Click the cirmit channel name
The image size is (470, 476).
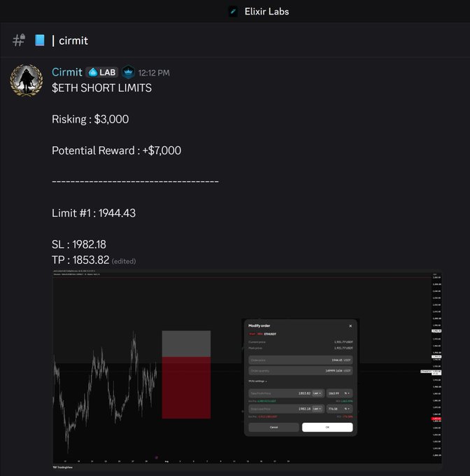click(73, 41)
